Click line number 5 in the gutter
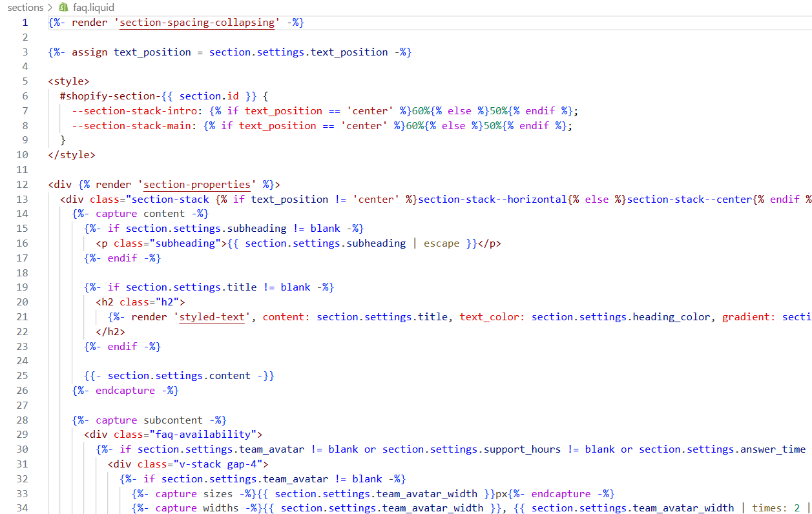The image size is (812, 514). coord(25,81)
